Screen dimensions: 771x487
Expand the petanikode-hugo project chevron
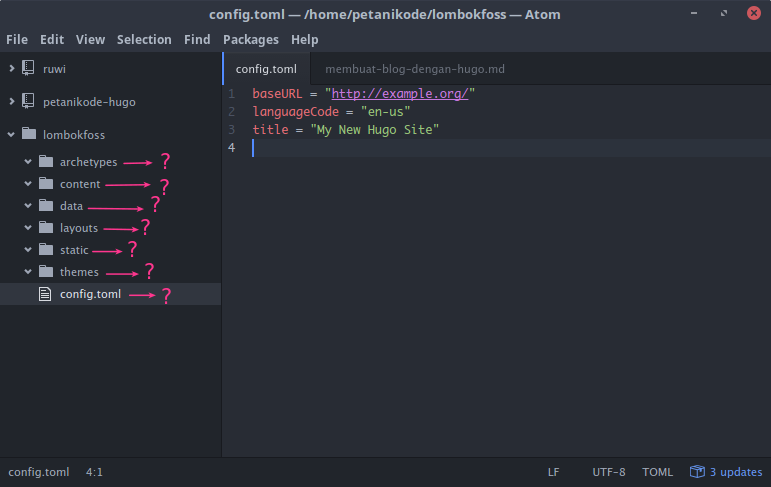tap(11, 101)
